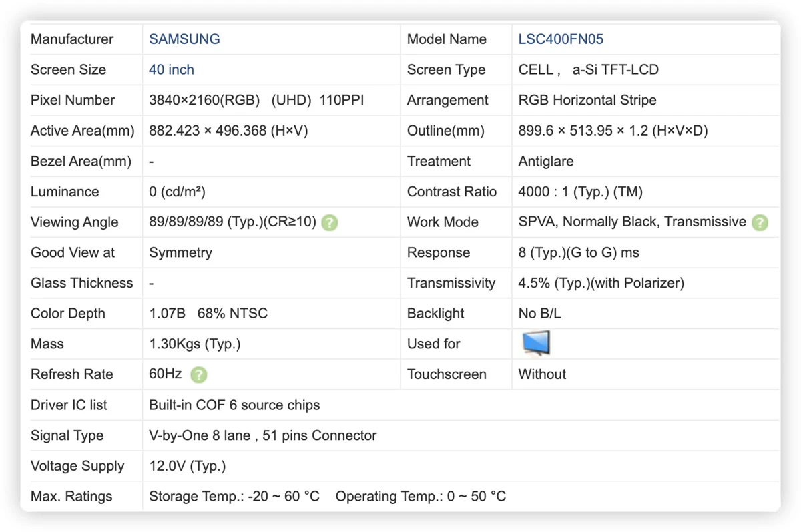Select the Refresh Rate label
Viewport: 801px width, 532px height.
[72, 374]
